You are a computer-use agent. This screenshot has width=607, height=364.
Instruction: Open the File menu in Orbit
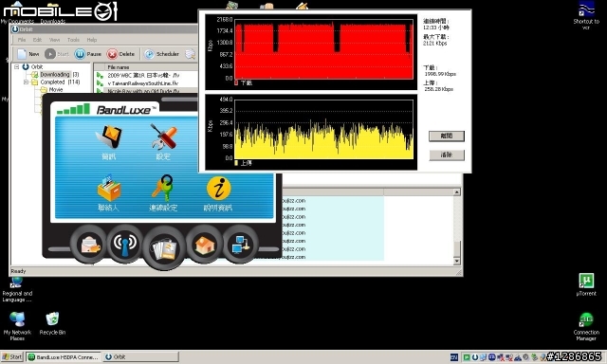coord(22,40)
